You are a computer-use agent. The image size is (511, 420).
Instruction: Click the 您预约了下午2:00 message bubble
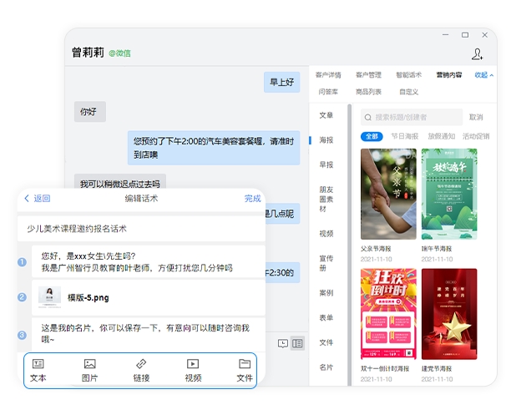pos(214,148)
